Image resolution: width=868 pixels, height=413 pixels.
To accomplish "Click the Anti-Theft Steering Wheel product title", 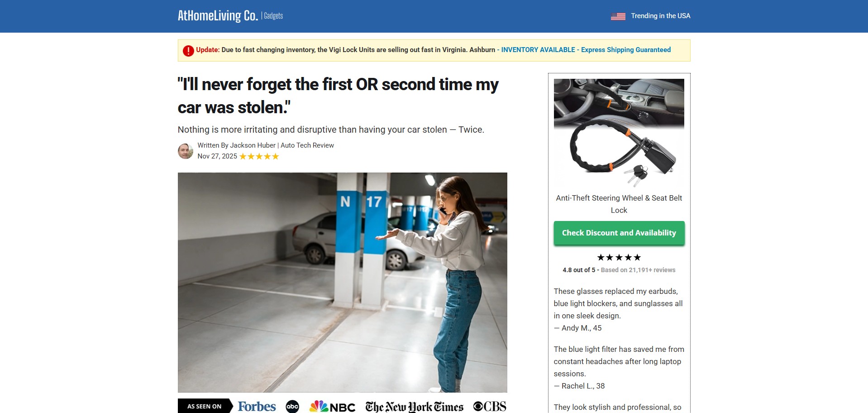I will [x=619, y=204].
